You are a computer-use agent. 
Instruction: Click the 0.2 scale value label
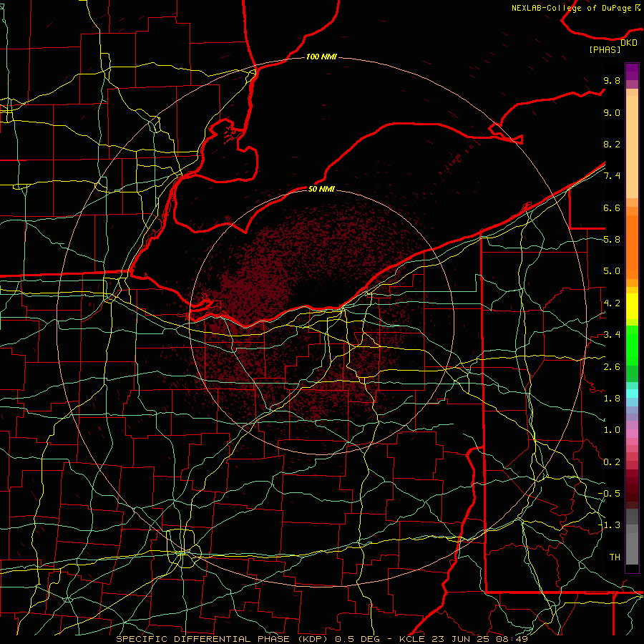(612, 462)
